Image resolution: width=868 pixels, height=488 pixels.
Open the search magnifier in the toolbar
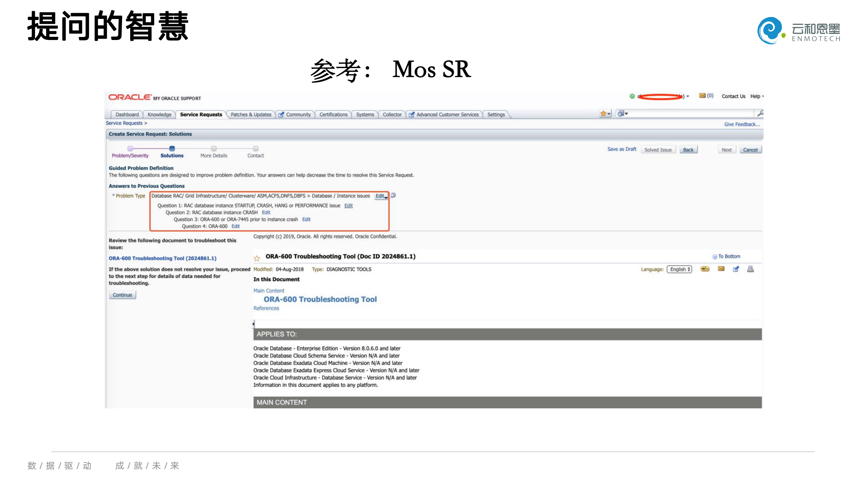[762, 113]
